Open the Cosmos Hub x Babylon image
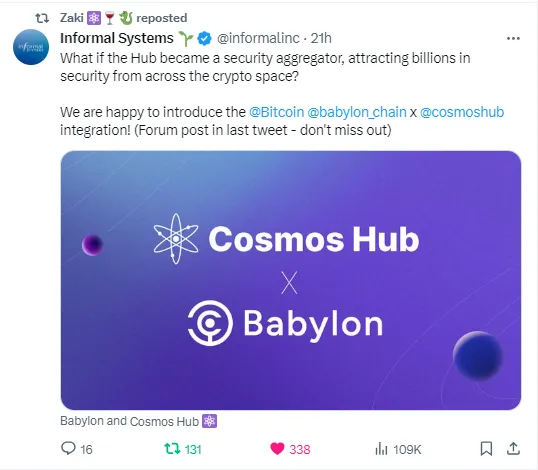538x470 pixels. (291, 280)
